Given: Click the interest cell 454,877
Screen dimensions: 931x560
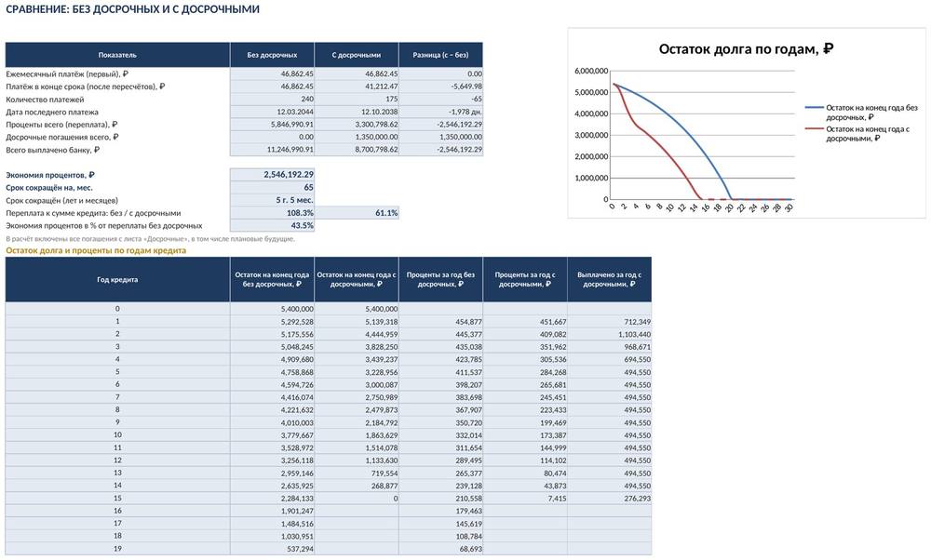Looking at the screenshot, I should [x=440, y=322].
